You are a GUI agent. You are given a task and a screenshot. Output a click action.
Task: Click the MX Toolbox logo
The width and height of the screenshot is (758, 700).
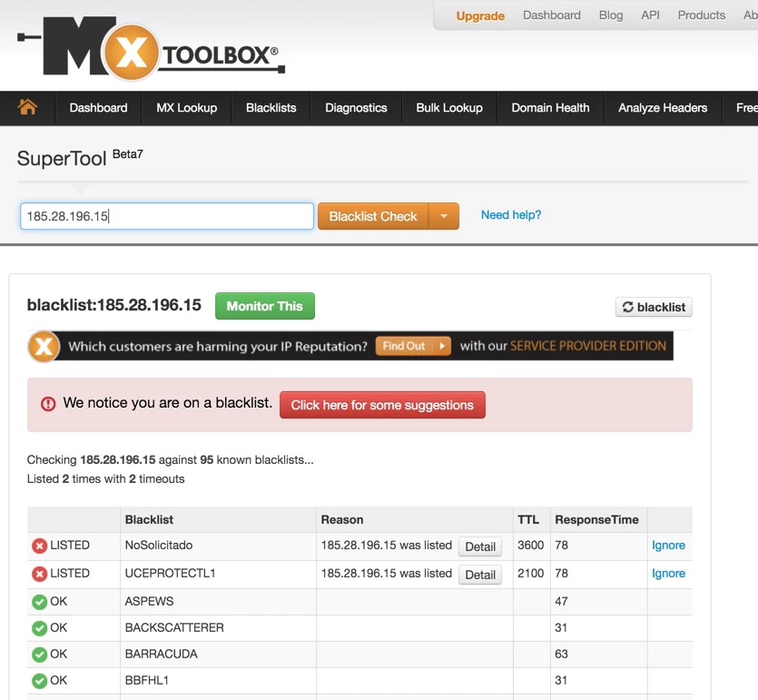152,48
